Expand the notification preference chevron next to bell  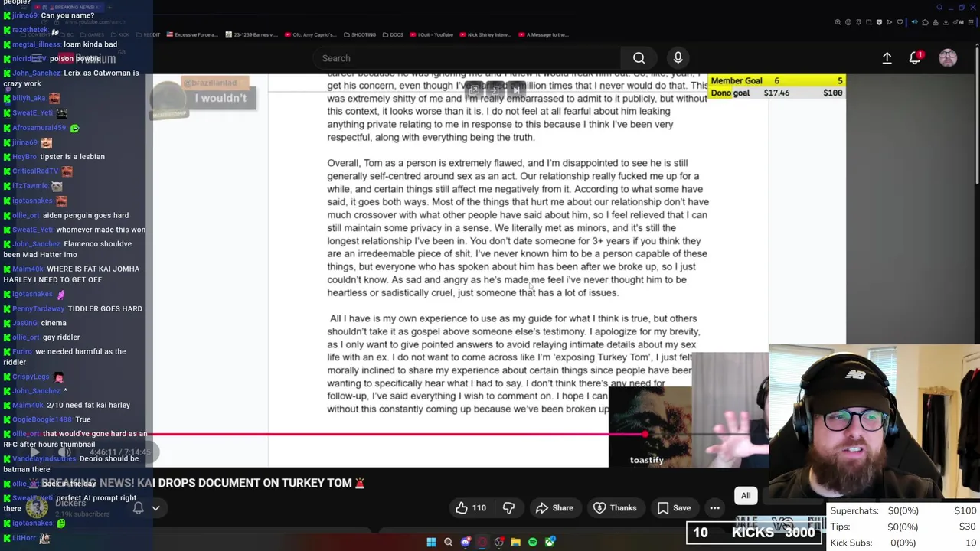click(x=155, y=507)
